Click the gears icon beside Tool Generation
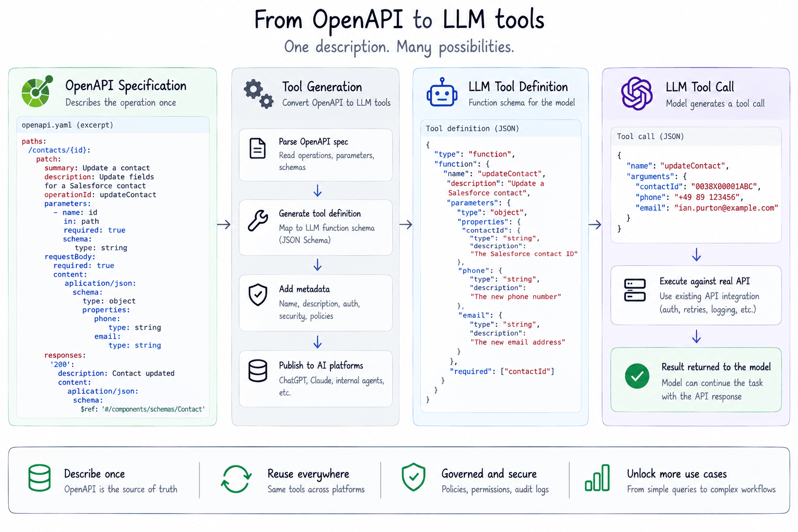Image resolution: width=798 pixels, height=532 pixels. click(259, 94)
